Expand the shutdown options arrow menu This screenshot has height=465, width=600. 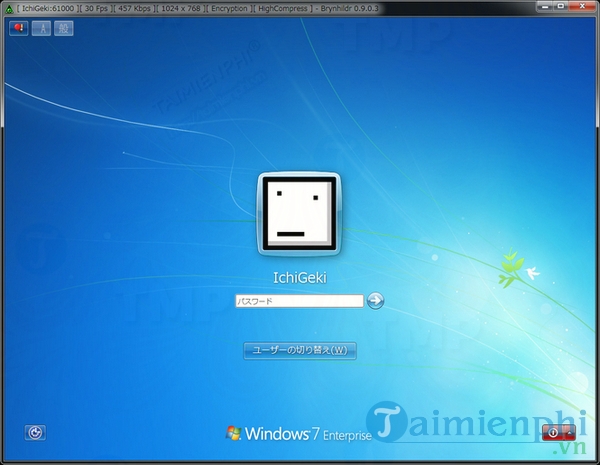[x=571, y=433]
